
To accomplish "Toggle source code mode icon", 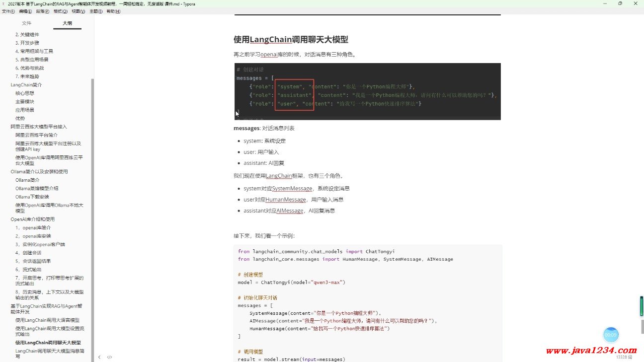I will (110, 357).
